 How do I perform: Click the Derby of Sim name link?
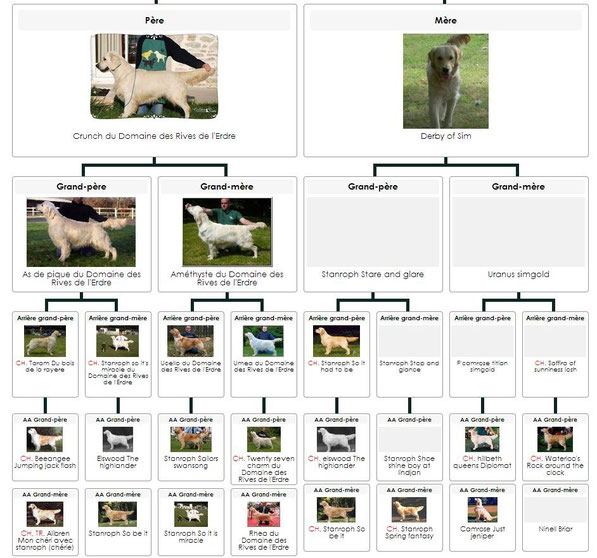tap(445, 136)
